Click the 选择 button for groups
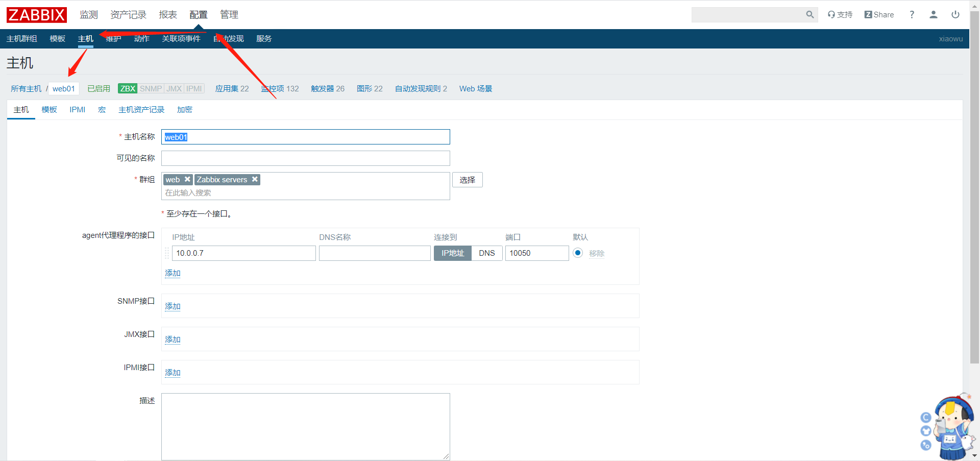 pos(467,180)
